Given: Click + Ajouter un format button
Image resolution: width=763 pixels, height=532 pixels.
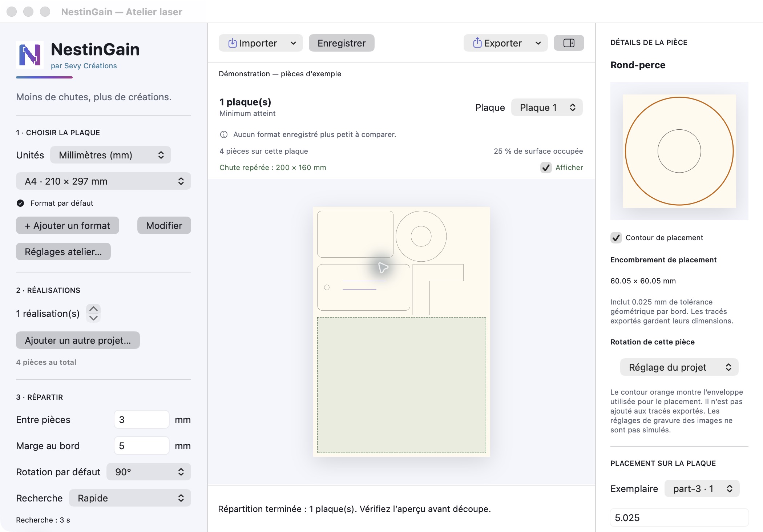Looking at the screenshot, I should pyautogui.click(x=68, y=225).
